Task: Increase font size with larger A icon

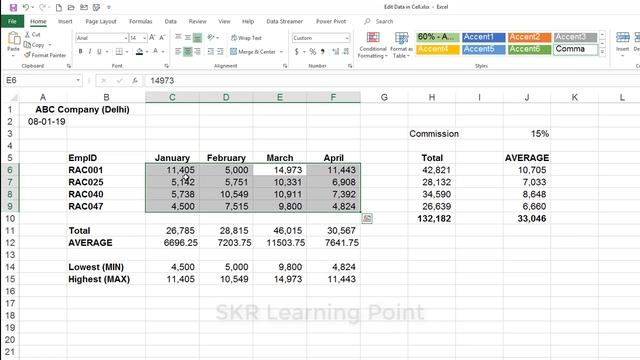Action: [x=152, y=38]
